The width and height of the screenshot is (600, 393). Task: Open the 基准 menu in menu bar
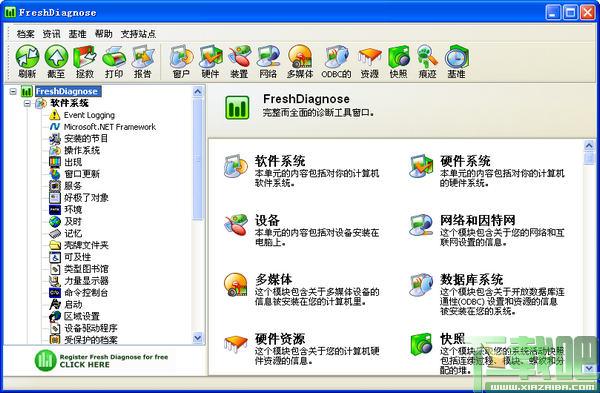tap(77, 34)
